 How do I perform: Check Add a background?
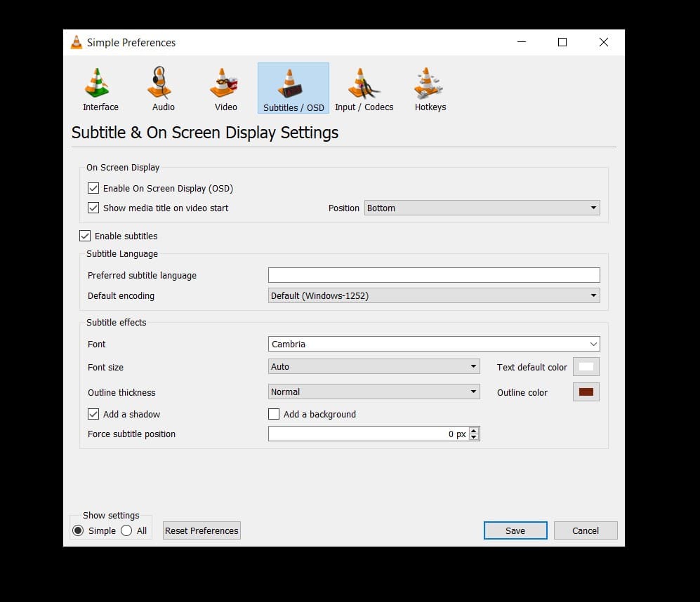pyautogui.click(x=274, y=414)
